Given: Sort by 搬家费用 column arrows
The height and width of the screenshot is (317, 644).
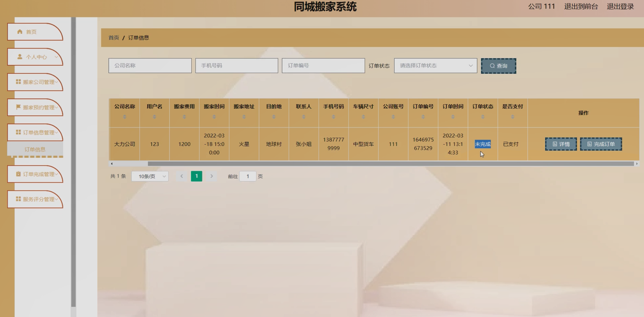Looking at the screenshot, I should point(184,117).
